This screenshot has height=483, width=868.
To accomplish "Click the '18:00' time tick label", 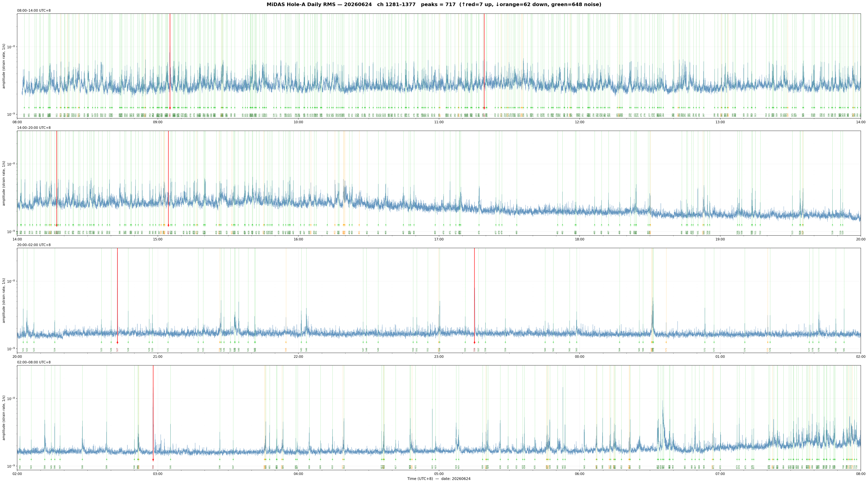I will click(x=580, y=239).
